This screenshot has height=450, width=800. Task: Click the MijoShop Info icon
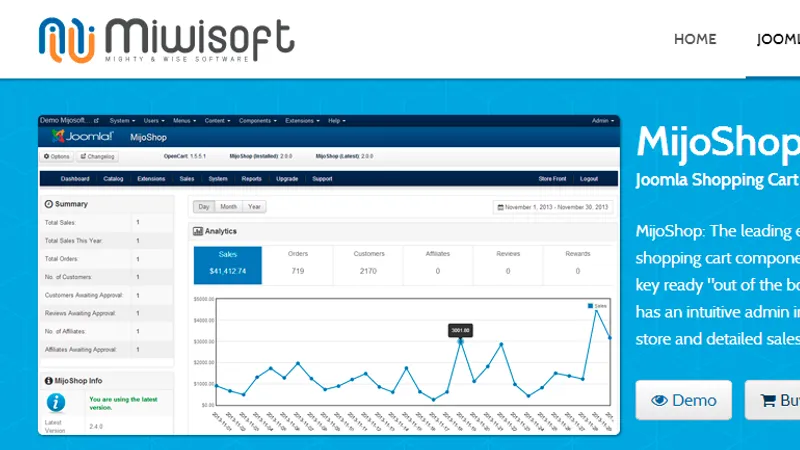click(x=48, y=381)
